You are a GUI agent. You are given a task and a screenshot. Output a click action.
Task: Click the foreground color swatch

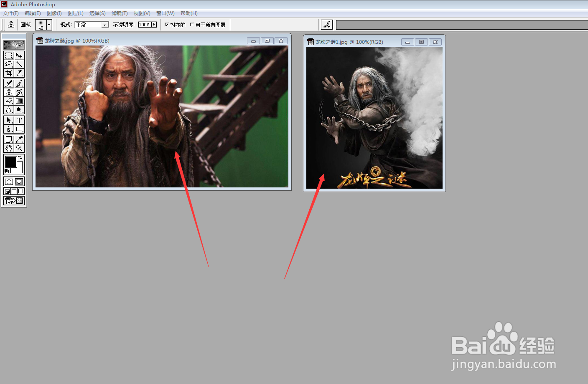(11, 162)
